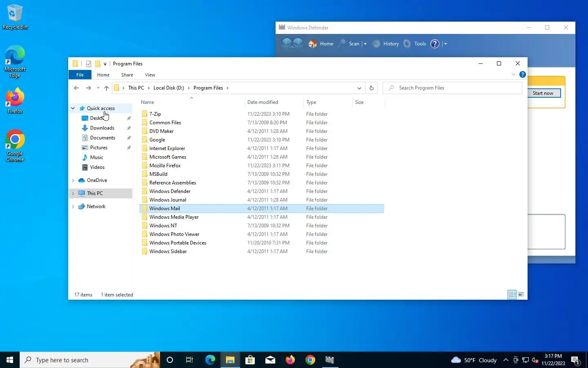Open recent locations dropdown arrow
The width and height of the screenshot is (588, 368).
(98, 88)
